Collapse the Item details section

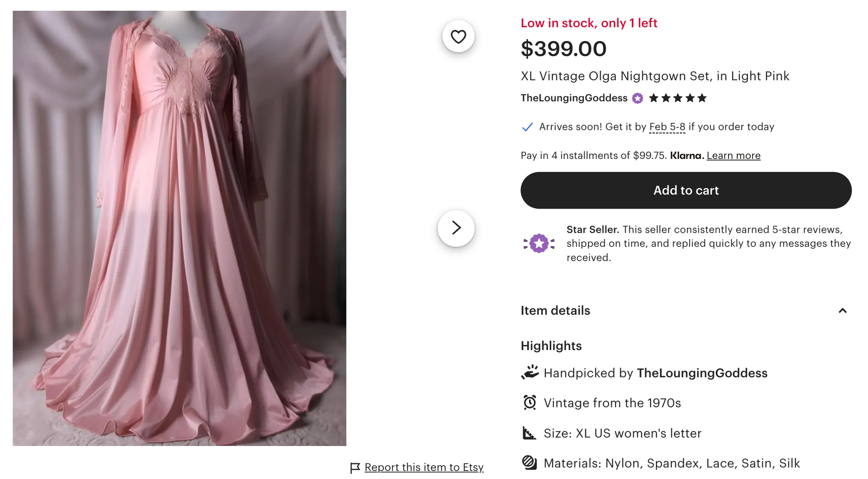[x=842, y=311]
